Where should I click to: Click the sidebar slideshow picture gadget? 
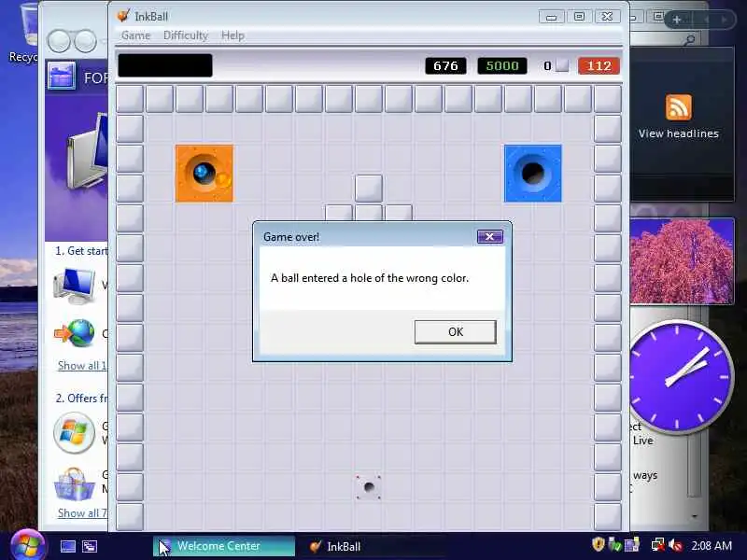[682, 261]
